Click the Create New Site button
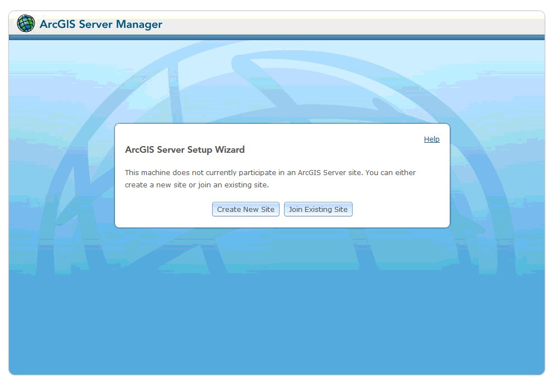Image resolution: width=558 pixels, height=392 pixels. click(x=246, y=209)
